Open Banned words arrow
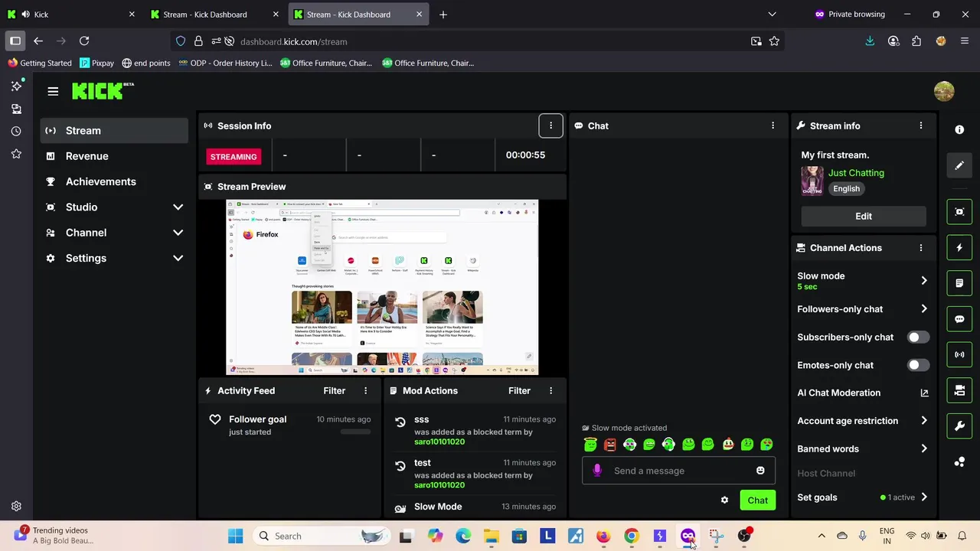 (x=924, y=449)
